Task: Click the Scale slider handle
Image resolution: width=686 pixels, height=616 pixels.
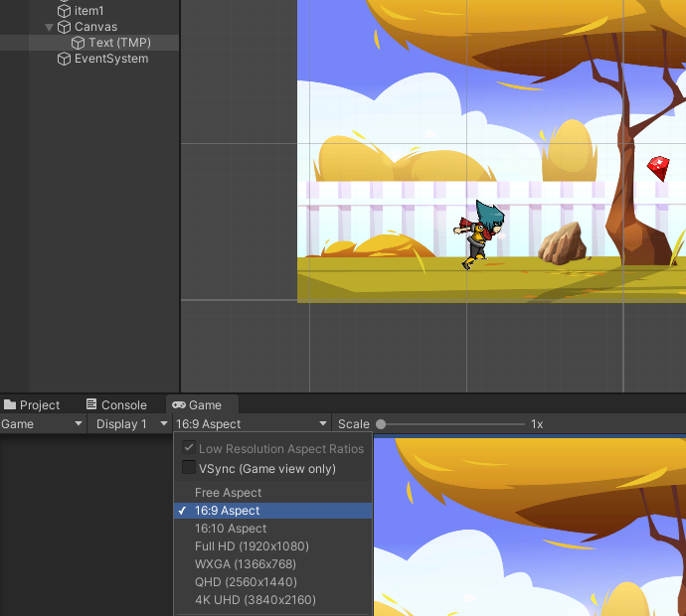Action: (381, 424)
